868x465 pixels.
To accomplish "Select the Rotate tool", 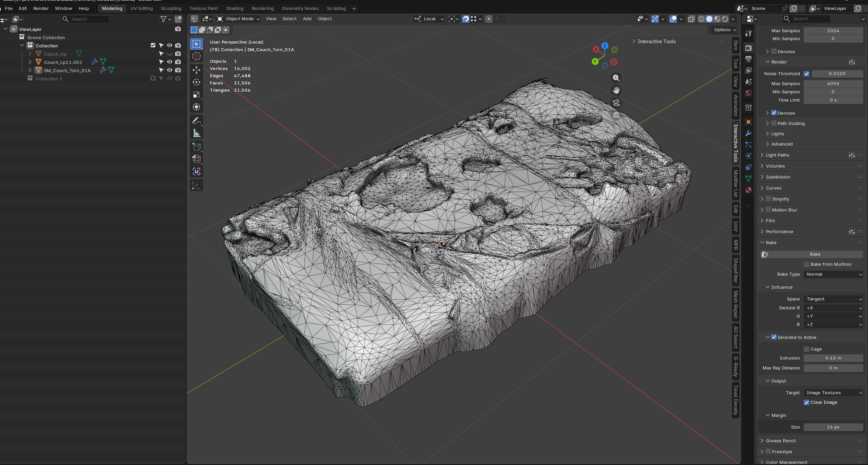I will coord(196,82).
